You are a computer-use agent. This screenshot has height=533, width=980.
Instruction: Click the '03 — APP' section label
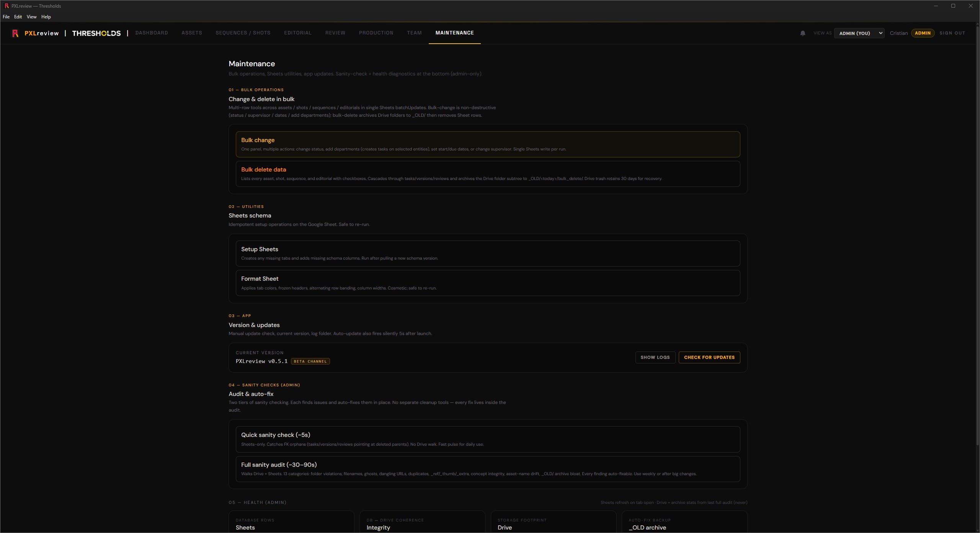[240, 316]
